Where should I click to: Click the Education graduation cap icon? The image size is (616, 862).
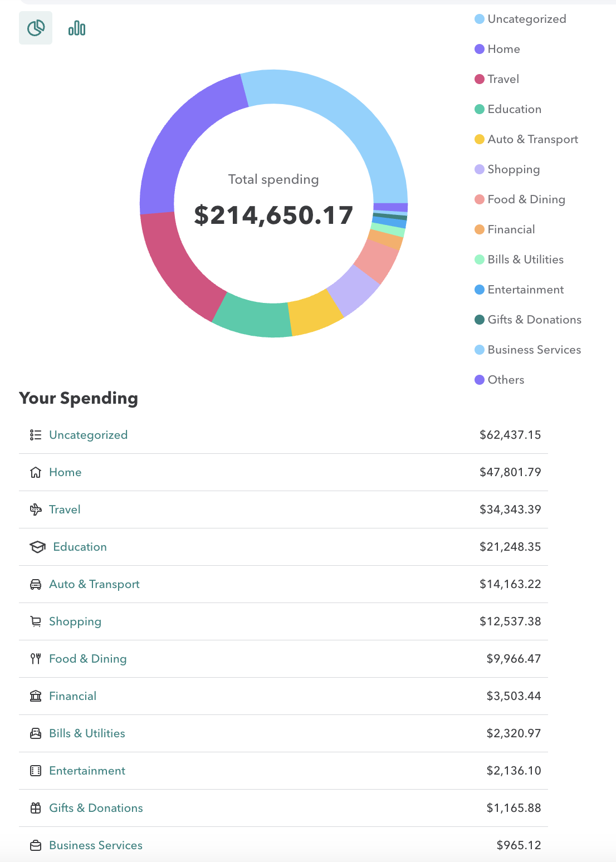(37, 547)
